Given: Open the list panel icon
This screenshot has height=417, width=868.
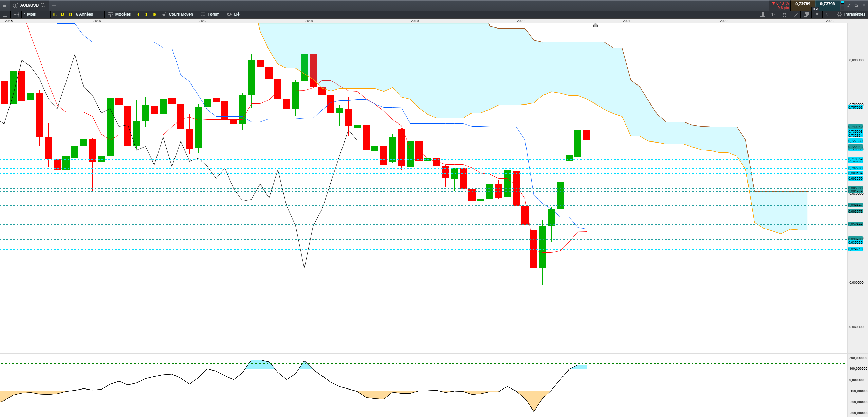Looking at the screenshot, I should point(5,14).
